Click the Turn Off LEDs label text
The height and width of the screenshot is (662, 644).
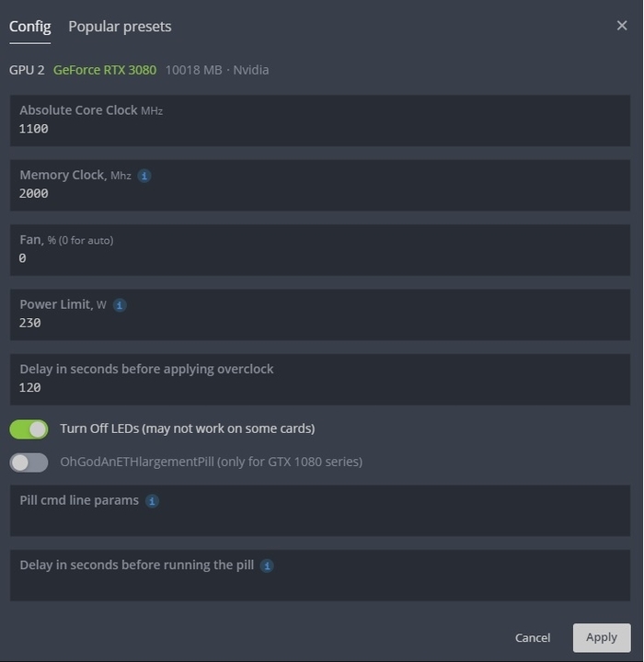(x=188, y=429)
